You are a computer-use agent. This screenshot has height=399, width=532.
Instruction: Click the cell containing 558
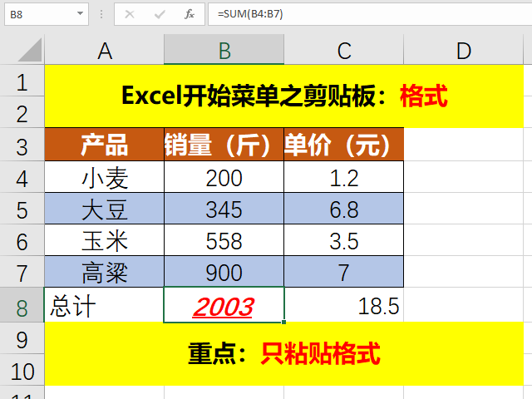click(224, 240)
